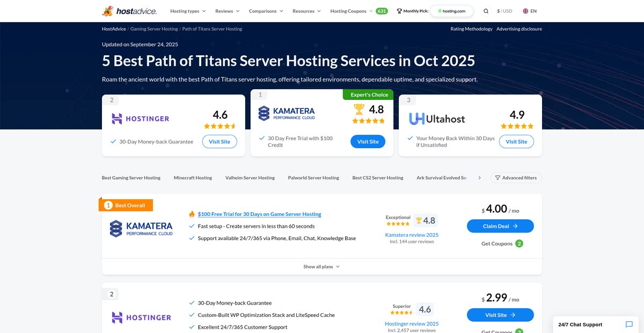The width and height of the screenshot is (644, 333).
Task: Select Valheim Server Hosting tab
Action: click(x=250, y=178)
